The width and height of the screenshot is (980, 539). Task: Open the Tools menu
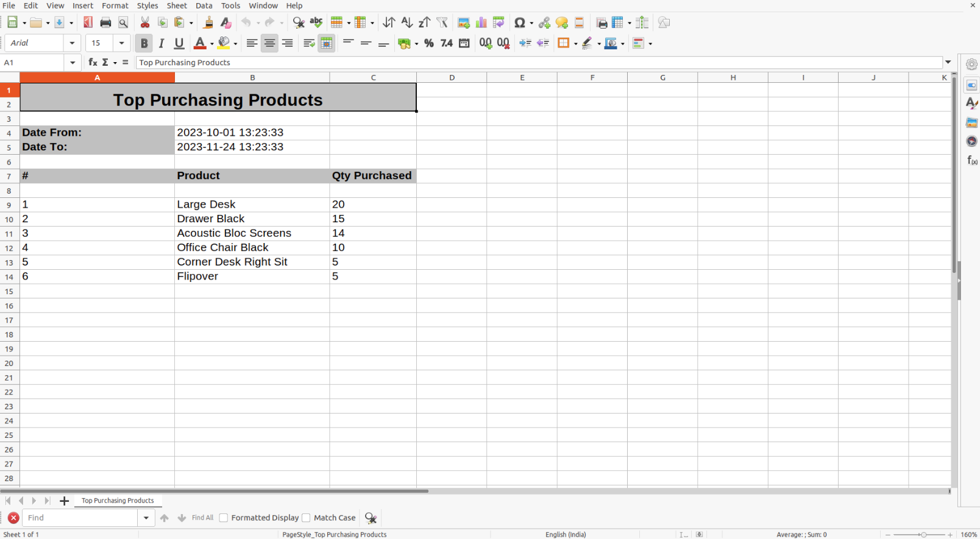230,5
